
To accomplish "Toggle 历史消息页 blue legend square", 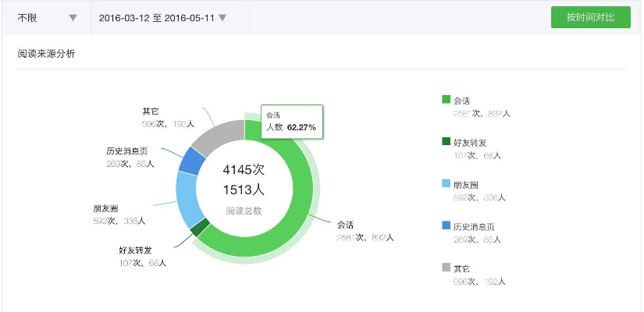I will click(x=446, y=226).
